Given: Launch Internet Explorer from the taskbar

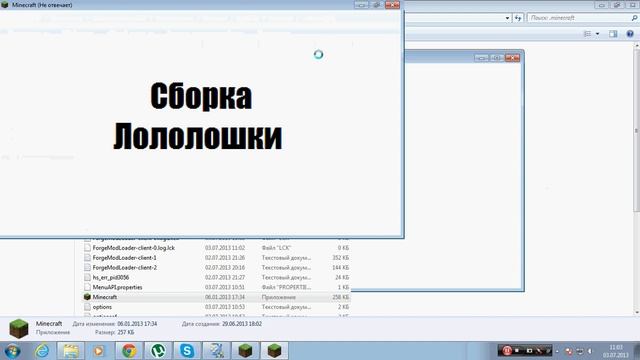Looking at the screenshot, I should pyautogui.click(x=42, y=351).
